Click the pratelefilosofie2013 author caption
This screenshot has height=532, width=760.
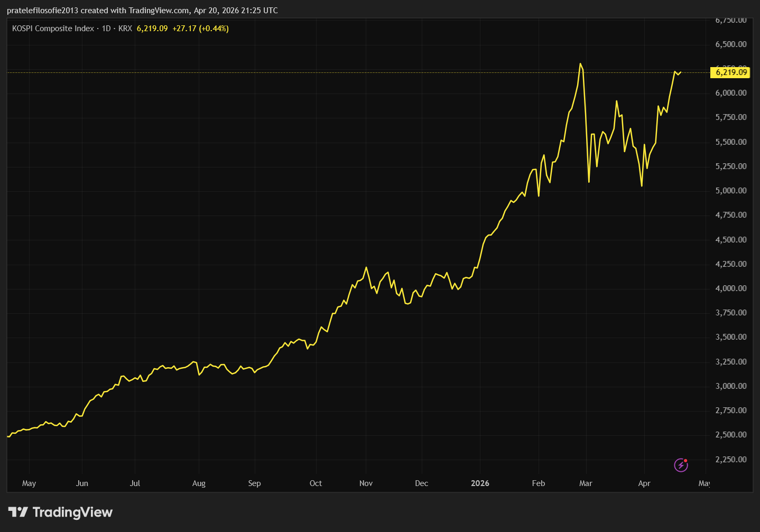42,11
